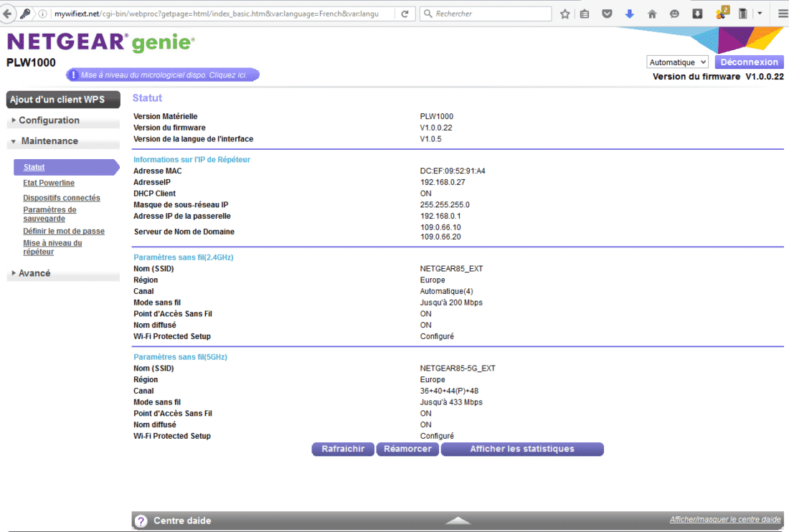This screenshot has height=532, width=789.
Task: Click the value Jusqu'à 200 Mbps
Action: (451, 303)
